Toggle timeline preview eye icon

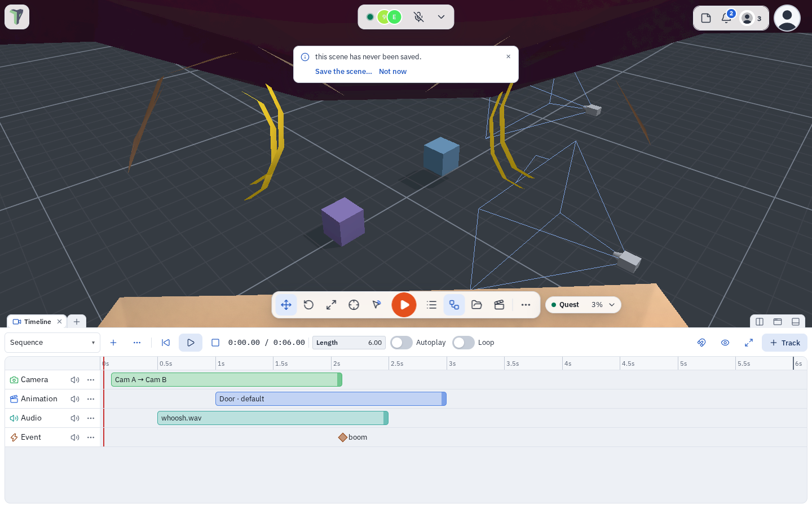tap(725, 343)
